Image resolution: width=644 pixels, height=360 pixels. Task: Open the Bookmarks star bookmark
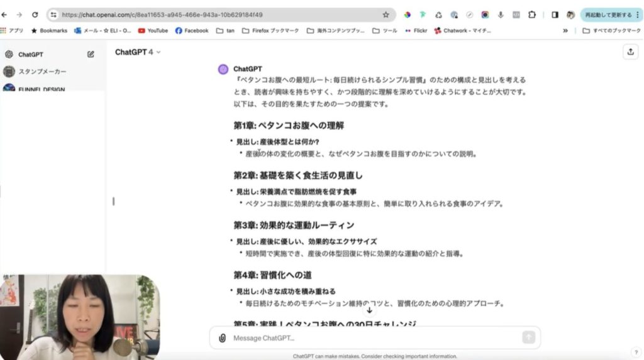[49, 30]
